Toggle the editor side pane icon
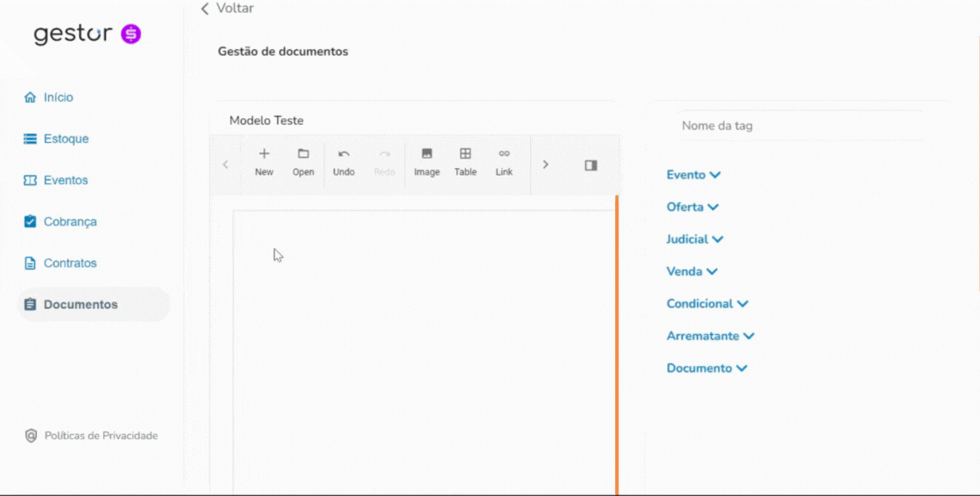This screenshot has width=980, height=496. (x=590, y=165)
